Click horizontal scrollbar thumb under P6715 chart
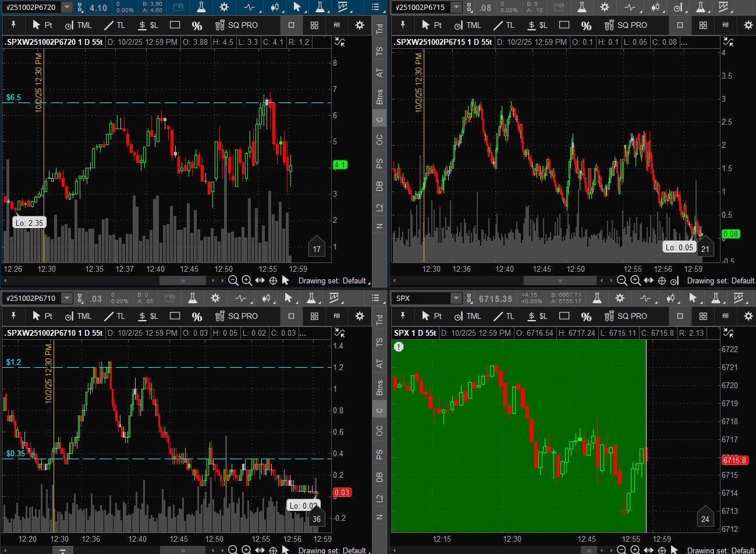Viewport: 756px width, 554px height. coord(560,280)
